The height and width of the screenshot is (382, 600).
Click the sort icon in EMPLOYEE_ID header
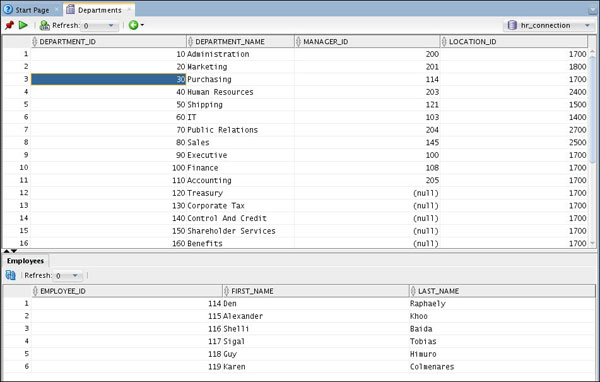tap(36, 291)
